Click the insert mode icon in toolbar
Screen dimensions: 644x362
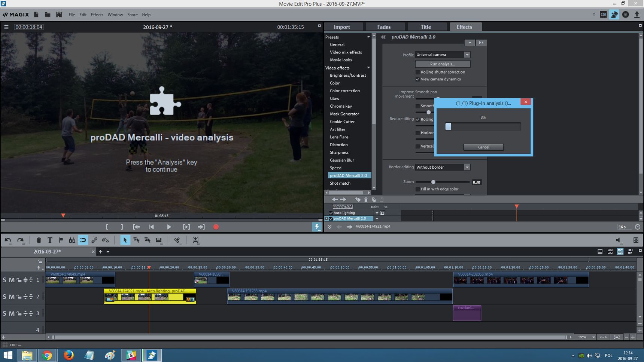(195, 240)
